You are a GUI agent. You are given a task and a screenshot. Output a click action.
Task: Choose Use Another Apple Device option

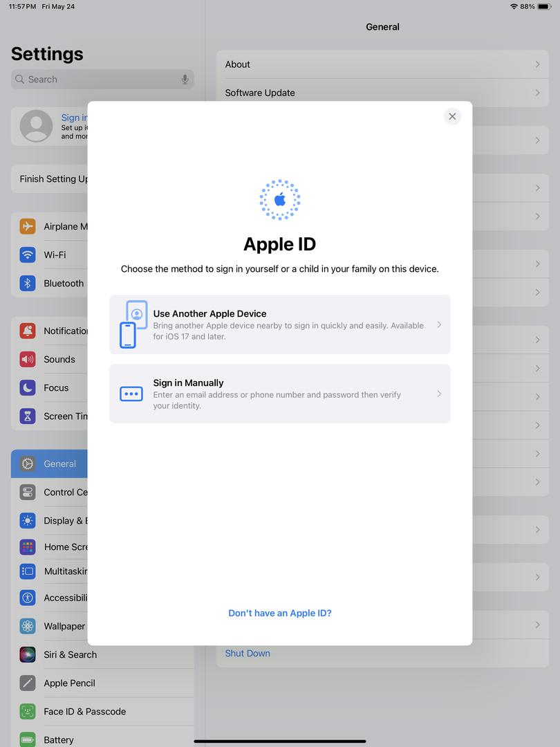(x=279, y=324)
